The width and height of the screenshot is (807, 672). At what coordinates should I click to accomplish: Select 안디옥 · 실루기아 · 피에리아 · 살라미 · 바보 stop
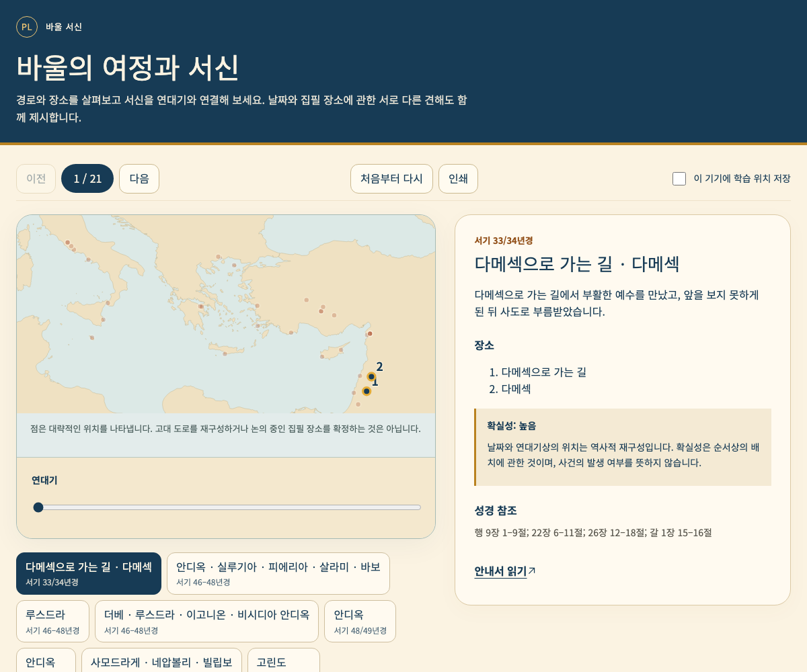coord(278,573)
